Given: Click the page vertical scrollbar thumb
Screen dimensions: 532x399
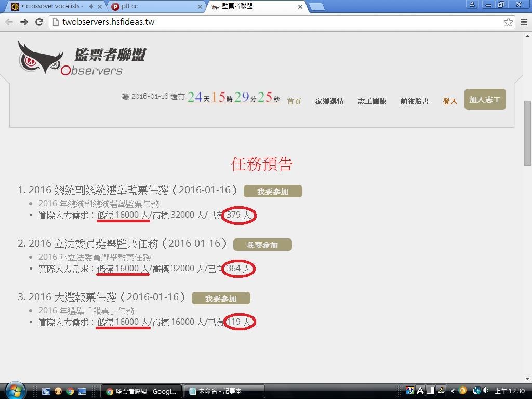Looking at the screenshot, I should click(x=528, y=133).
